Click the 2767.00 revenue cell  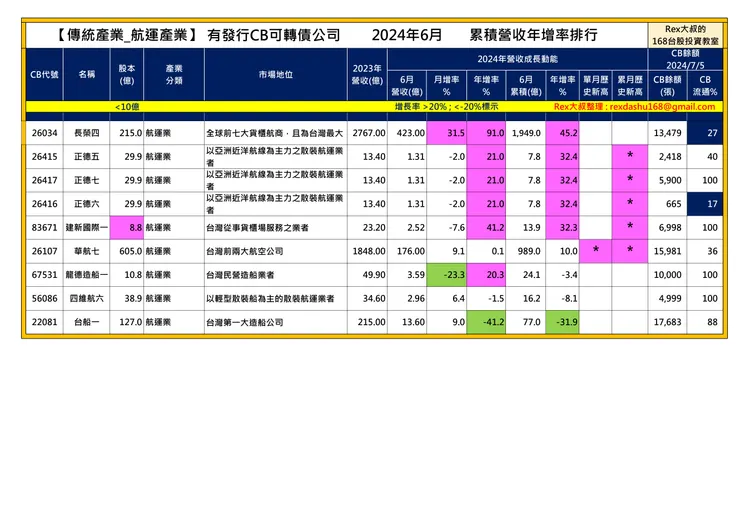[x=367, y=133]
